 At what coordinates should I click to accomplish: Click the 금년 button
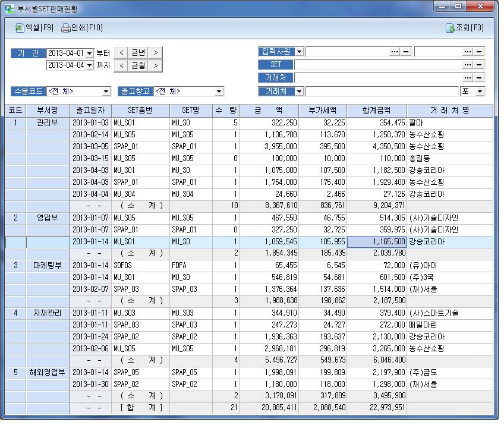[x=138, y=52]
